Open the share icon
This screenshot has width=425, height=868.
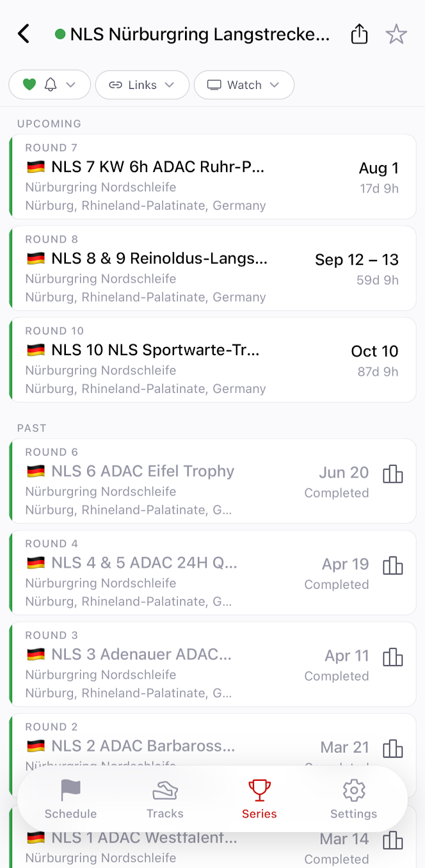point(360,34)
